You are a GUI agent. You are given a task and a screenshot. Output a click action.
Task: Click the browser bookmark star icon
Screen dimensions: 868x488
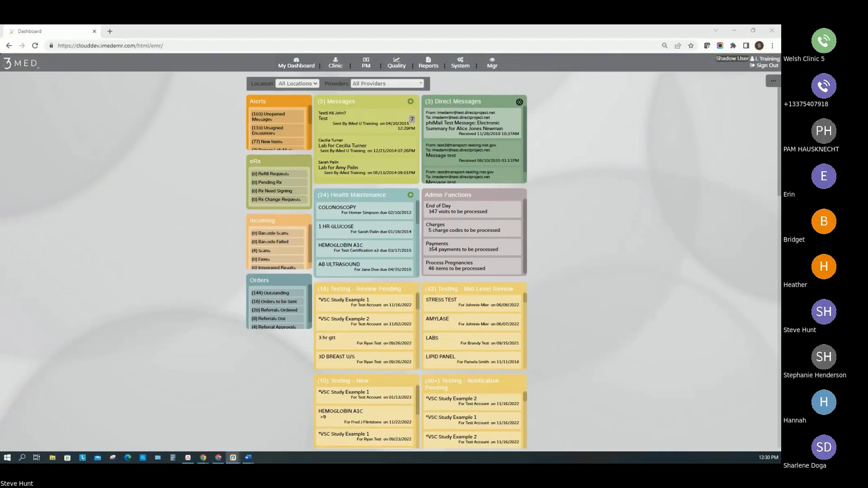tap(691, 46)
